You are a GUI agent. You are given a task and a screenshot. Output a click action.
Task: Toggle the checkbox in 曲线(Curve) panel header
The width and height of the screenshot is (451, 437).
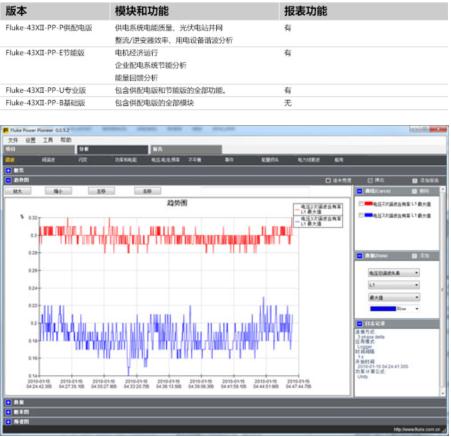click(414, 191)
